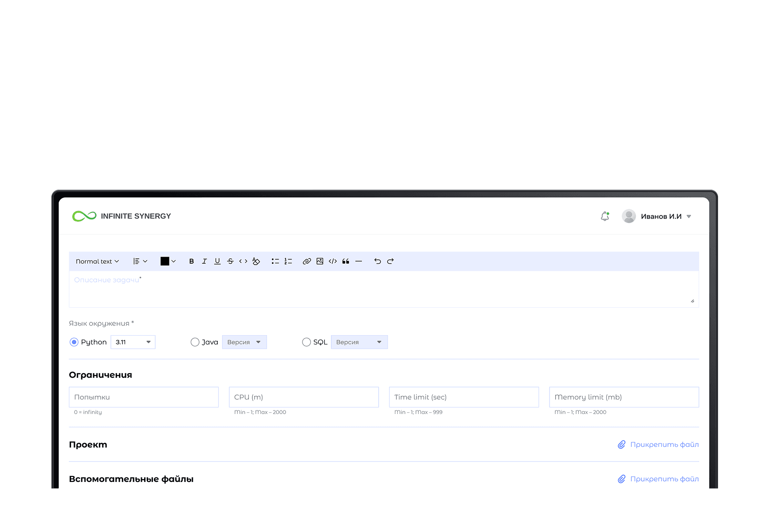Viewport: 769px width, 532px height.
Task: Select Java as the environment language
Action: pos(195,342)
